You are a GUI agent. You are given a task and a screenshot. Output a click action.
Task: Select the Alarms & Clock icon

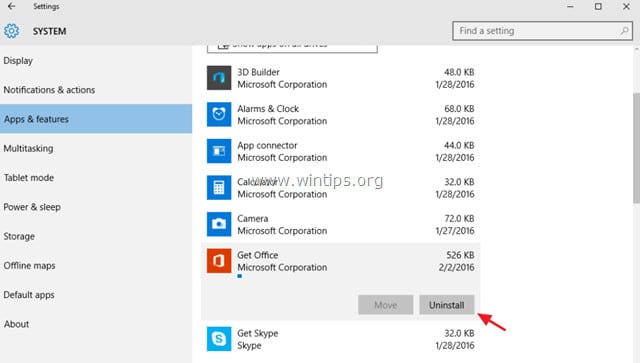[x=219, y=114]
